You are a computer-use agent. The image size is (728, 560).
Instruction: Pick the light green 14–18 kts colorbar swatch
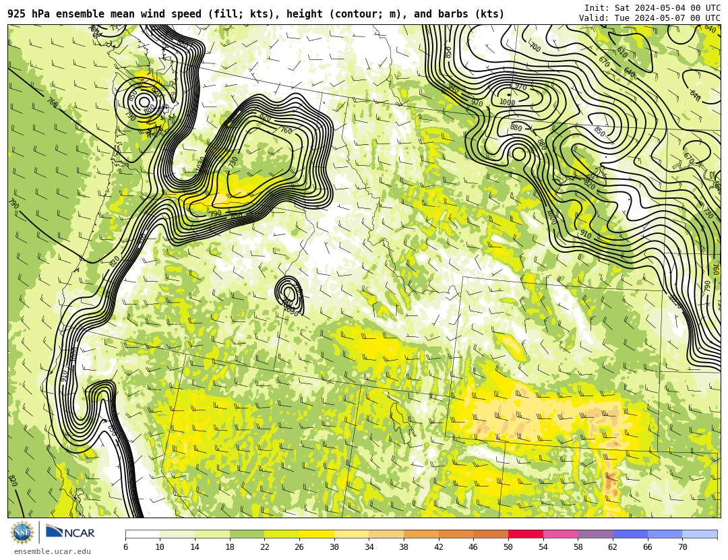click(x=212, y=534)
